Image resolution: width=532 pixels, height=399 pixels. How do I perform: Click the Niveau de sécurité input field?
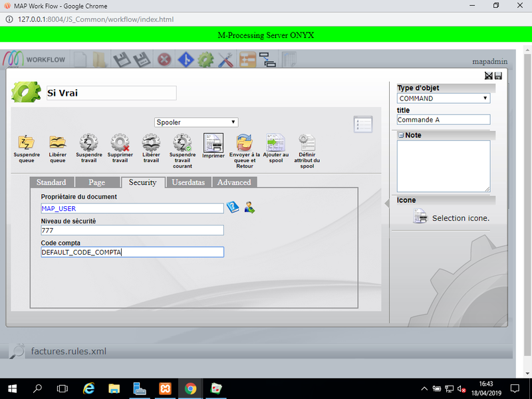click(x=132, y=230)
